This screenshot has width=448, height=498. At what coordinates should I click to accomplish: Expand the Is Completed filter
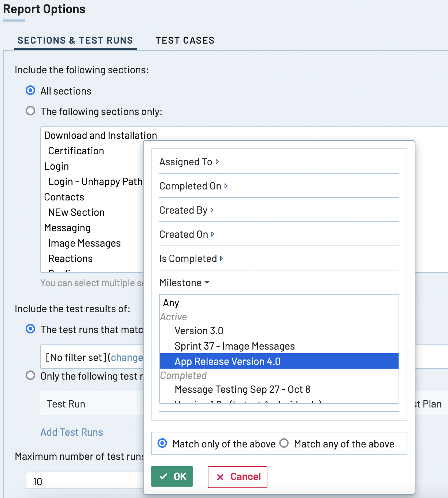tap(191, 258)
